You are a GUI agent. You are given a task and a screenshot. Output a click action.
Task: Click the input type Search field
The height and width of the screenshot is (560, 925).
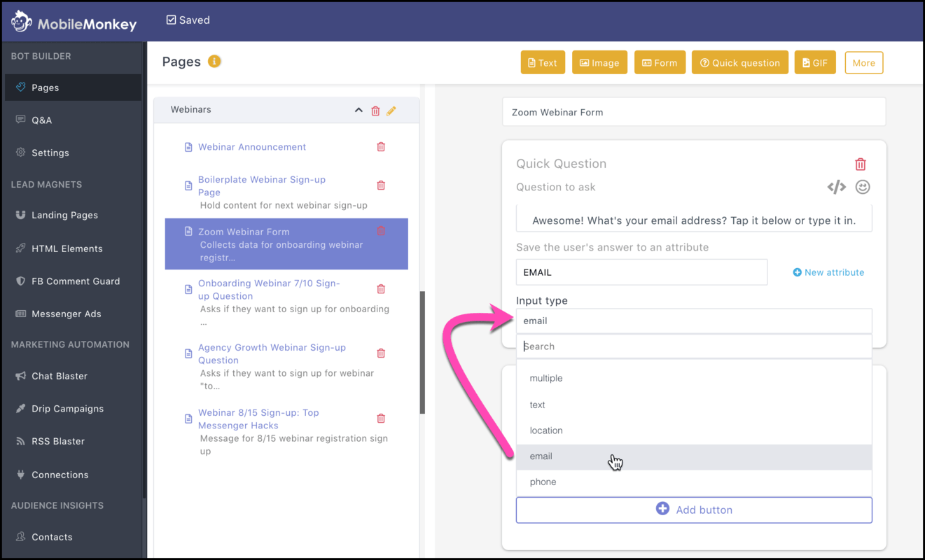[694, 346]
